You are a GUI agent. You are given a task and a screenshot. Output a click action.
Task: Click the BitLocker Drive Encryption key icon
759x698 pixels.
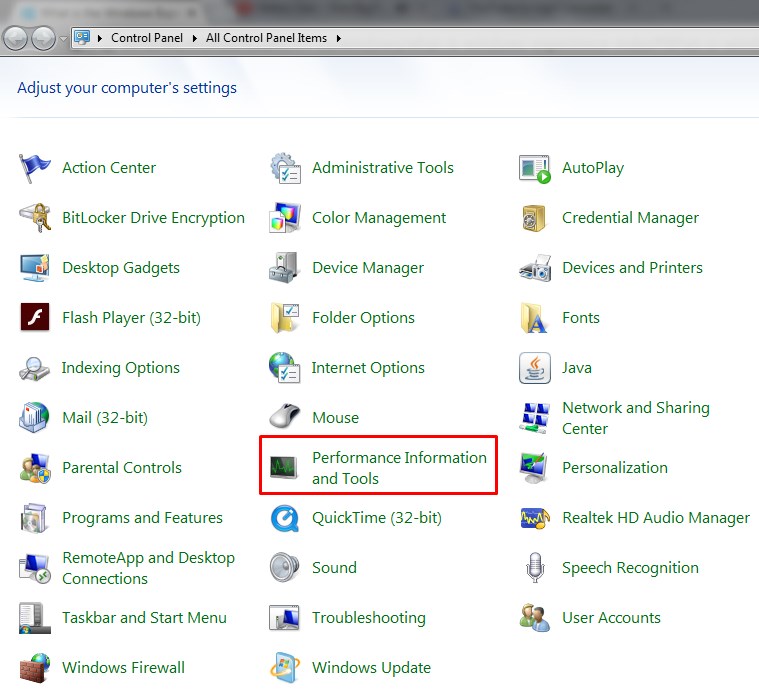click(x=35, y=218)
